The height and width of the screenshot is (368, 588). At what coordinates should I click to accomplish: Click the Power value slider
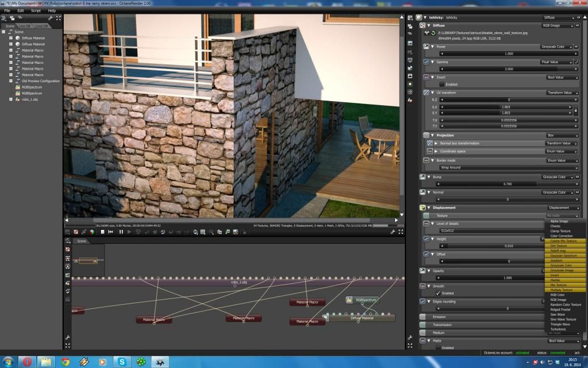coord(509,54)
